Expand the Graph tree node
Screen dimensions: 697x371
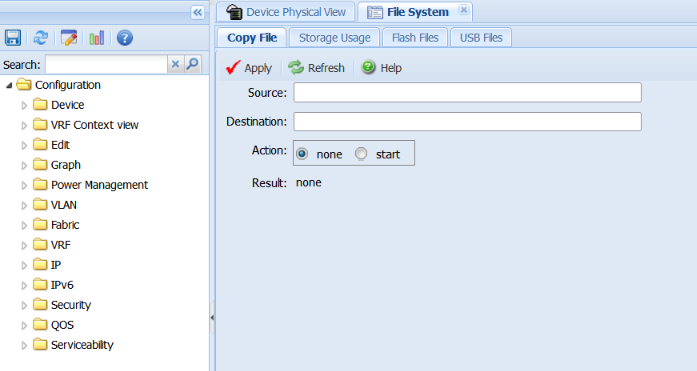pos(24,165)
